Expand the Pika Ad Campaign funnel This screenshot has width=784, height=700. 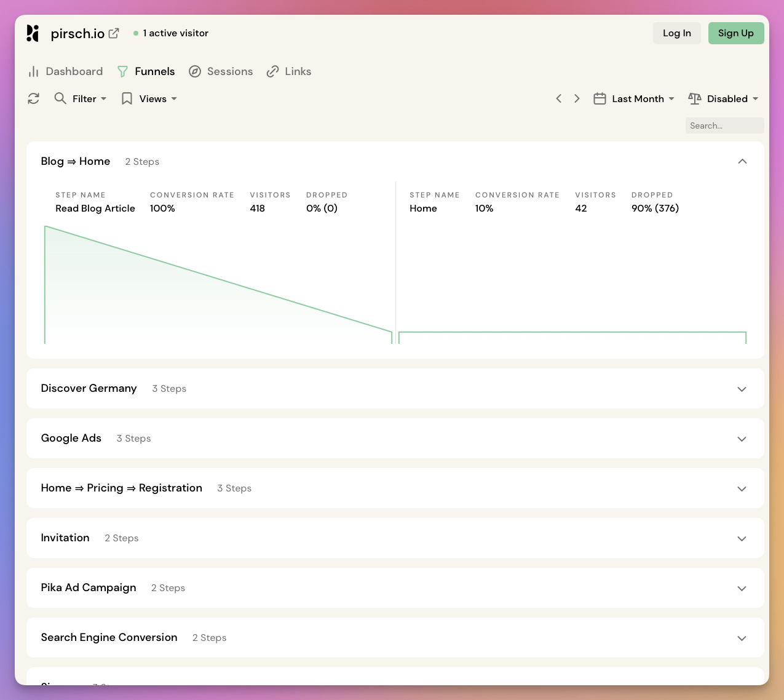(x=742, y=588)
